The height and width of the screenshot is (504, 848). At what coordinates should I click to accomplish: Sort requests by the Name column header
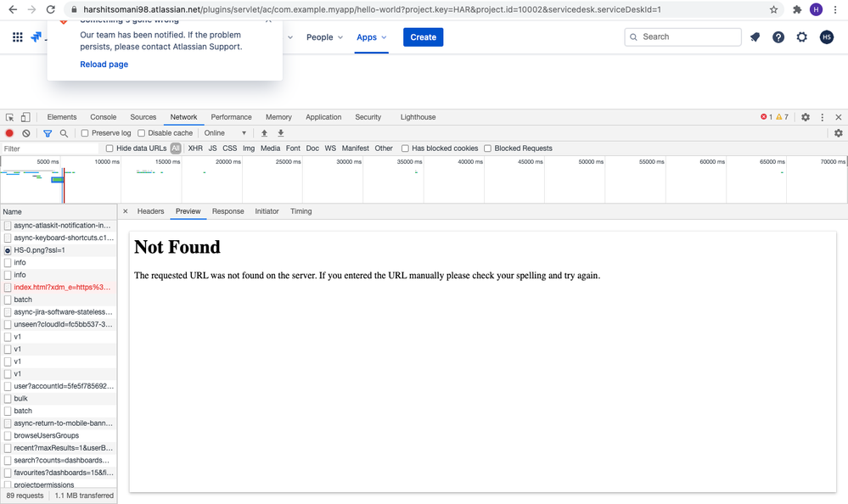(x=59, y=212)
